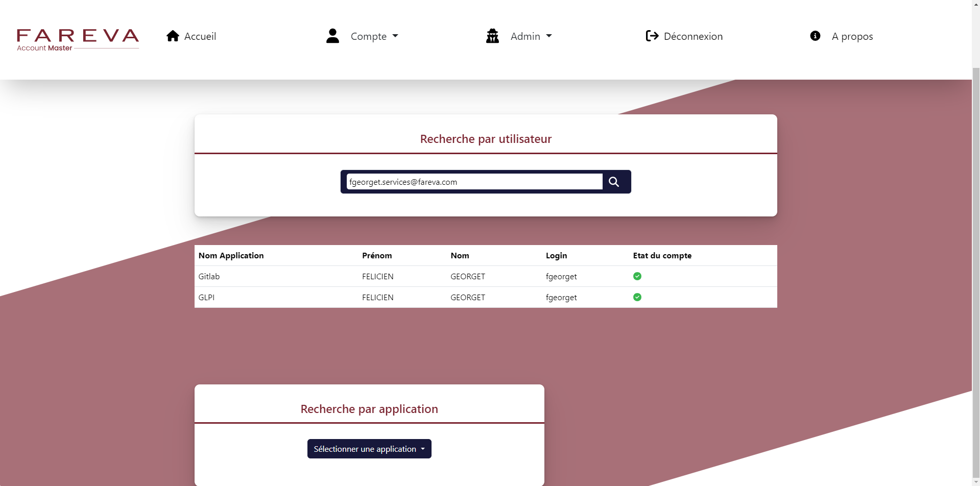Click the user profile icon for Compte
The image size is (980, 486).
(x=332, y=36)
